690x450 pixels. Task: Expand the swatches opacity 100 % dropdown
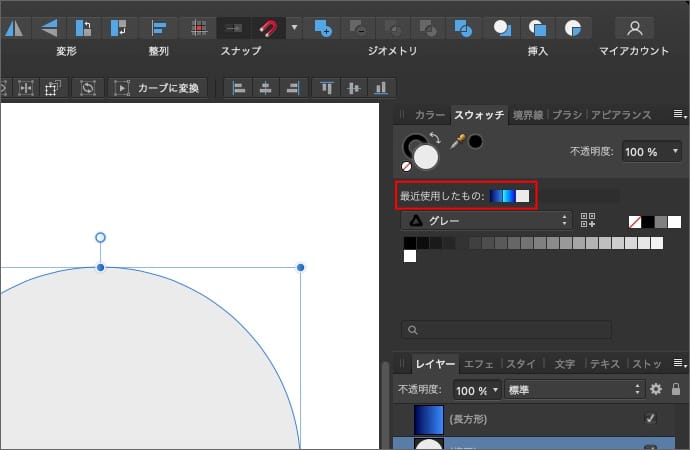[x=653, y=151]
